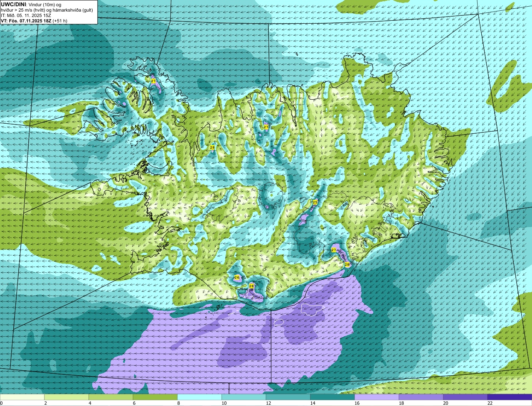532x406 pixels.
Task: Pick the 12–14 m/s teal legend swatch
Action: (288, 397)
